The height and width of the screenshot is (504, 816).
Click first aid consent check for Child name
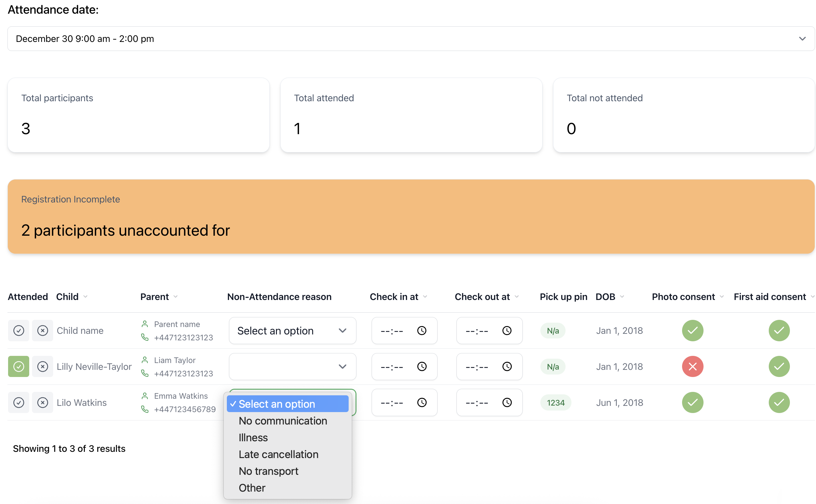click(x=779, y=330)
